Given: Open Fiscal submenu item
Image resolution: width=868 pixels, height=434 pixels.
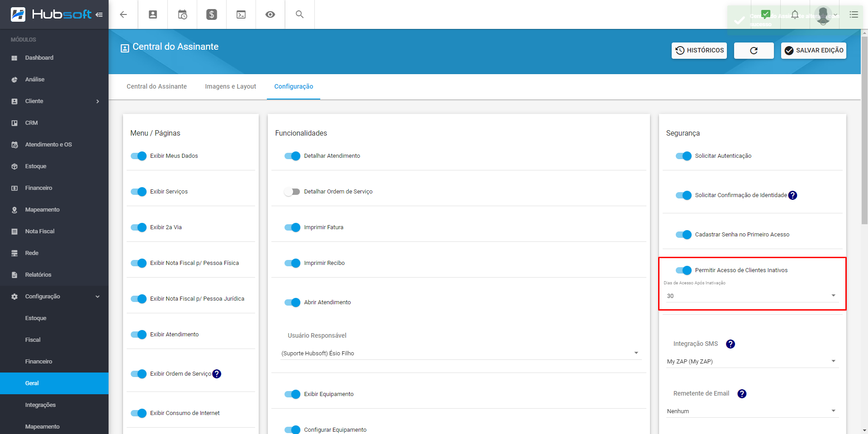Looking at the screenshot, I should click(x=54, y=340).
